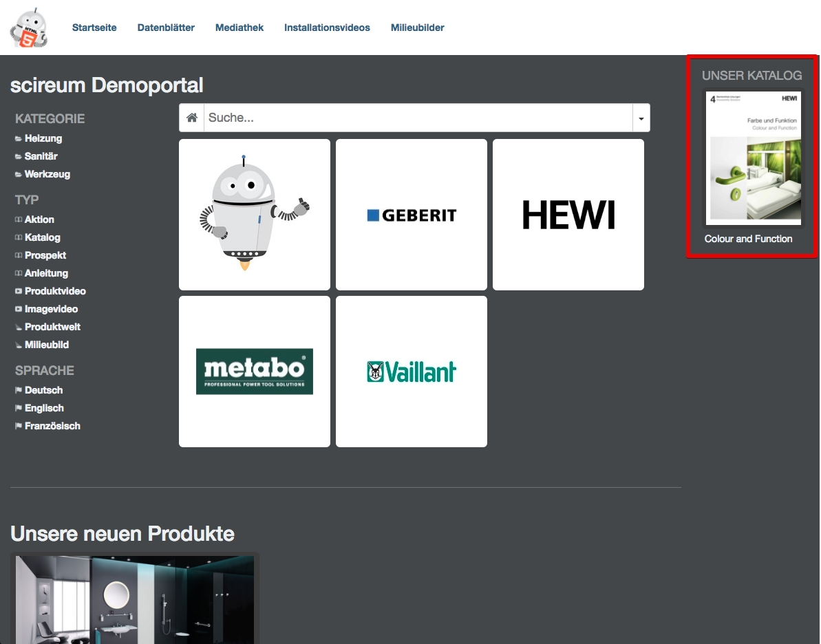Open the HEWI catalog cover thumbnail
Image resolution: width=821 pixels, height=644 pixels.
tap(754, 158)
